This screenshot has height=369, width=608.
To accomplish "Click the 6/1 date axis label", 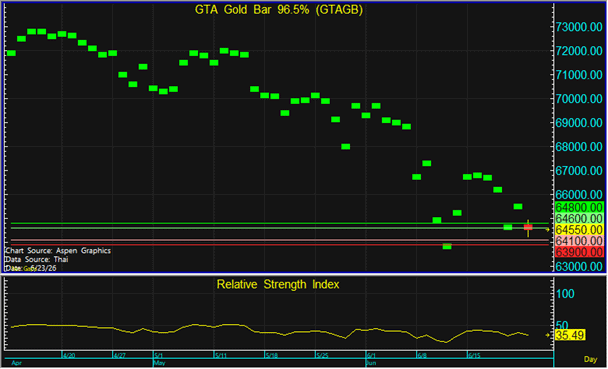I will click(x=371, y=355).
